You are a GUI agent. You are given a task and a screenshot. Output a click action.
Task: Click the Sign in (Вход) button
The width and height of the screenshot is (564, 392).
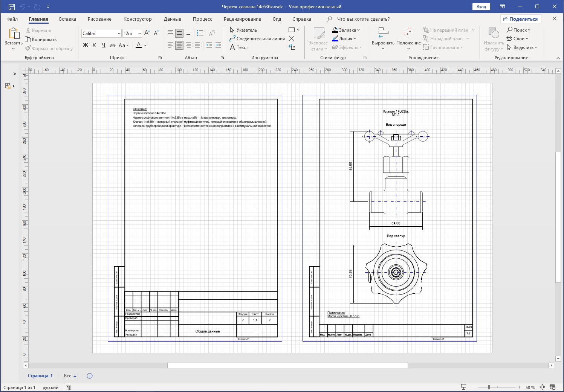(481, 7)
